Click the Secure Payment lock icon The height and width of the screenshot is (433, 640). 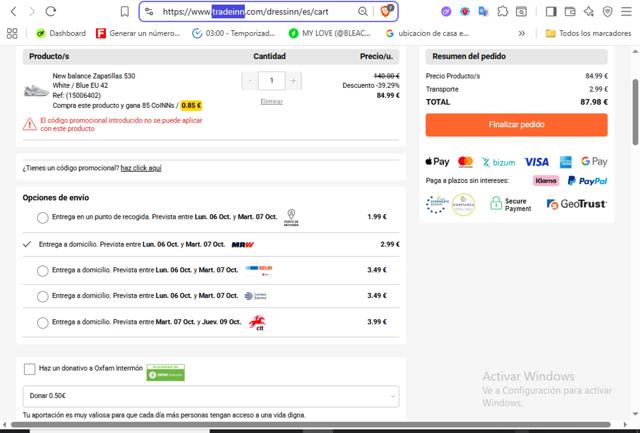(x=496, y=203)
